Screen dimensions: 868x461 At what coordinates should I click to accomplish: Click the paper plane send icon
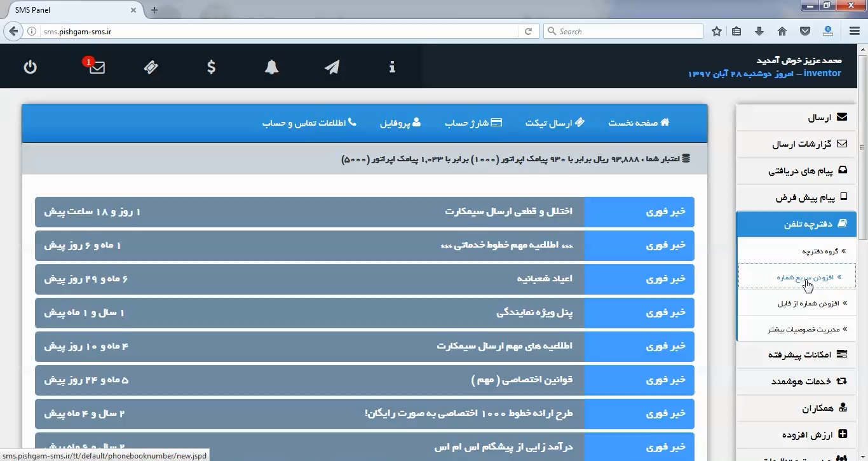point(332,67)
